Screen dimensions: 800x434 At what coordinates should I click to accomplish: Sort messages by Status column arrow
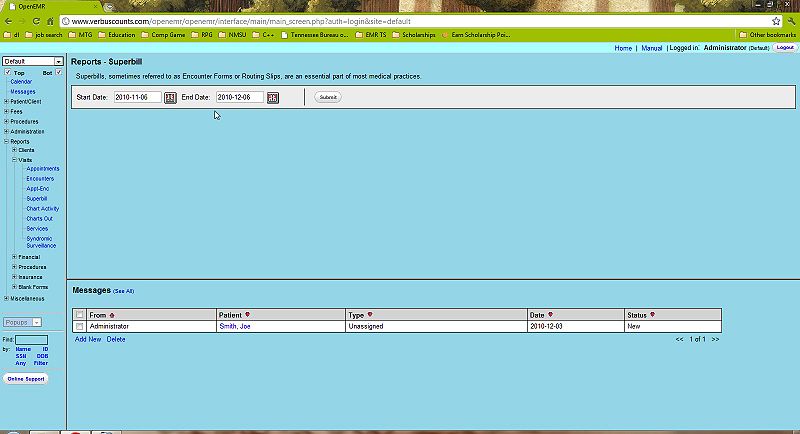pos(652,315)
